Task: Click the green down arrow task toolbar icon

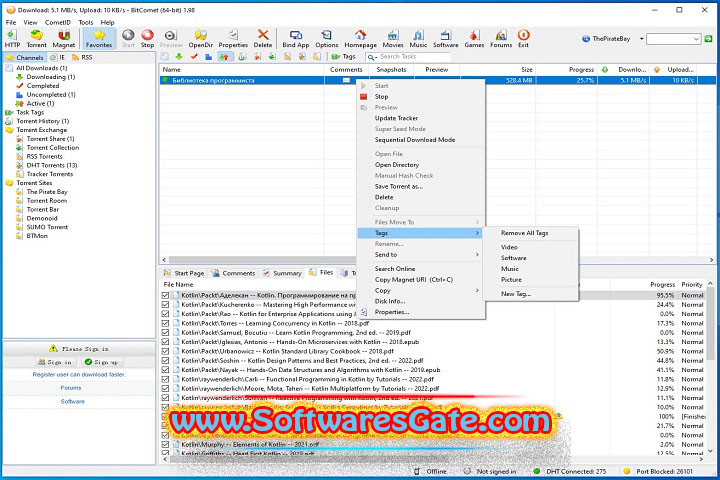Action: tap(179, 56)
